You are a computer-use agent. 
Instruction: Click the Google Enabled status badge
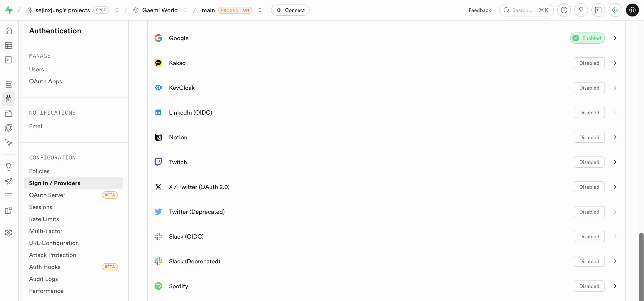coord(587,38)
